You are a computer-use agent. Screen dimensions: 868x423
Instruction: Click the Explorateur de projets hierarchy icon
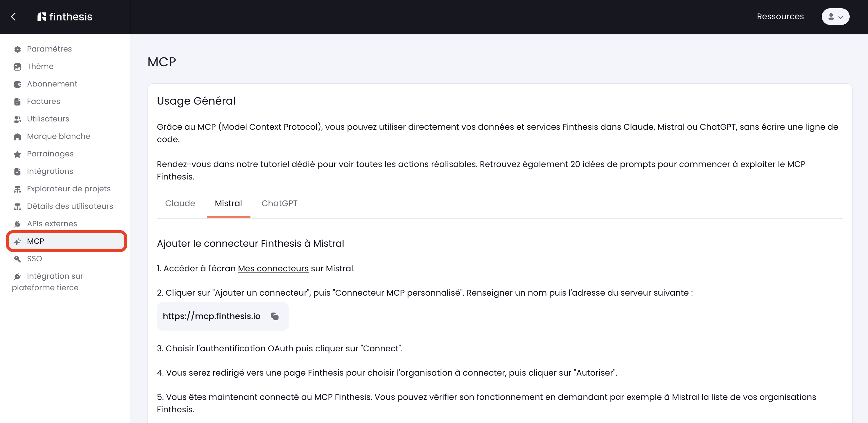17,189
